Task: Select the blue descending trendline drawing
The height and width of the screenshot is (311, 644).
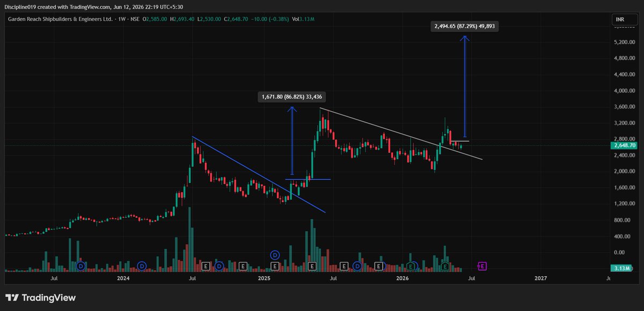Action: [259, 175]
